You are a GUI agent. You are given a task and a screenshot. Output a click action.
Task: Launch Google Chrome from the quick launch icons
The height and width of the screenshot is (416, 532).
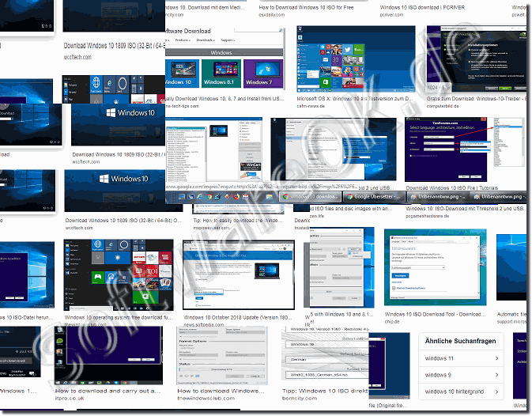click(209, 196)
